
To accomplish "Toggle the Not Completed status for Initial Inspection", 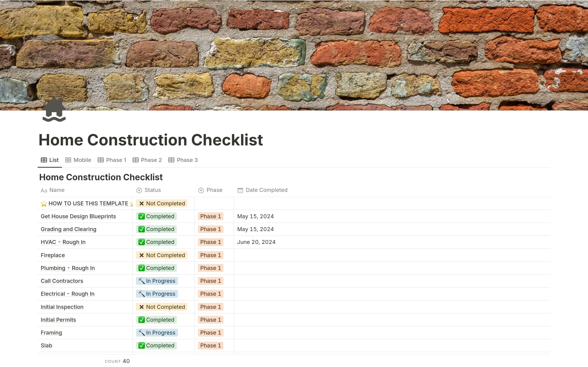I will coord(162,307).
